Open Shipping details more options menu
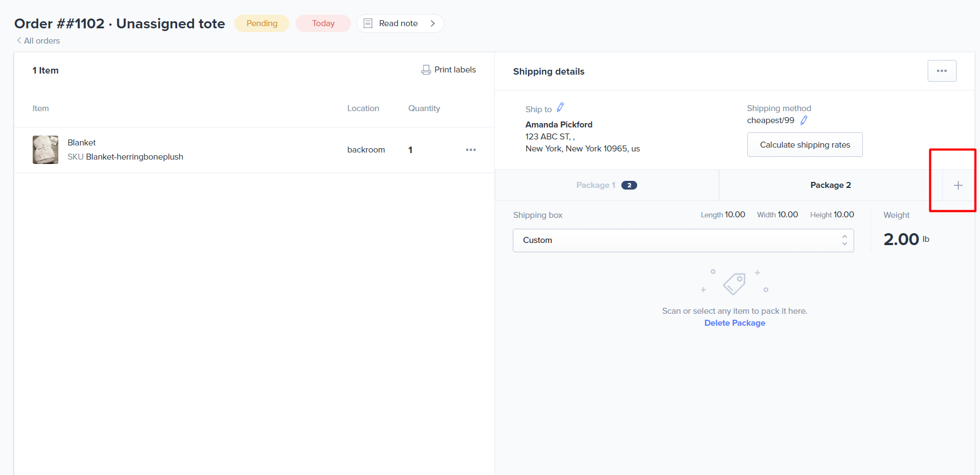Image resolution: width=980 pixels, height=475 pixels. tap(941, 71)
